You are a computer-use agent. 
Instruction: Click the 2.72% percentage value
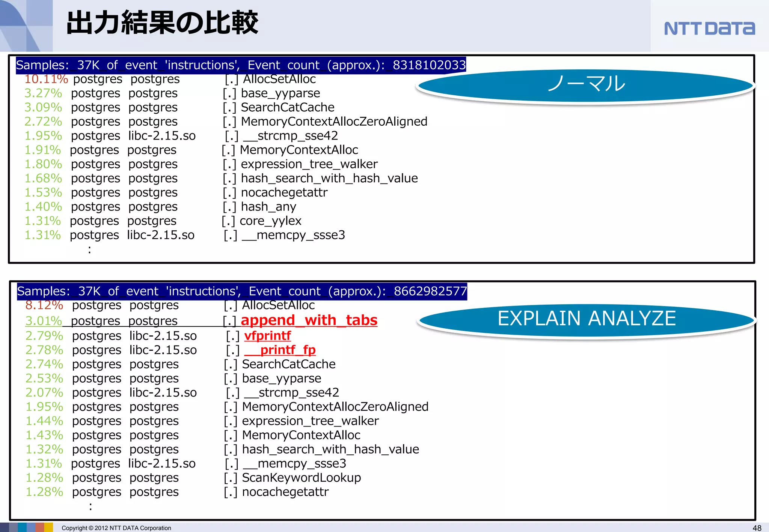point(43,122)
